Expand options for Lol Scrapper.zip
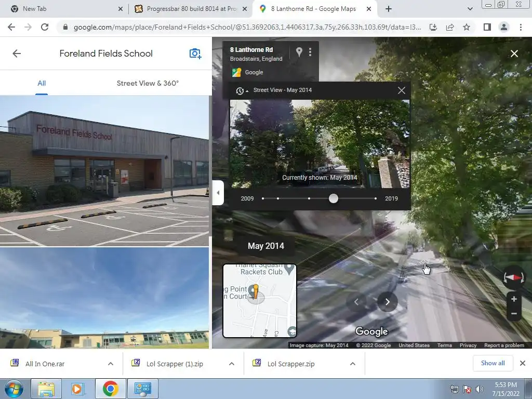 tap(353, 364)
